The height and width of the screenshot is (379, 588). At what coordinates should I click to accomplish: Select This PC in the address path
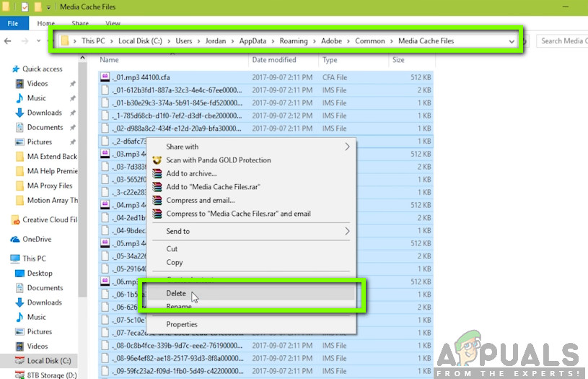pos(93,41)
